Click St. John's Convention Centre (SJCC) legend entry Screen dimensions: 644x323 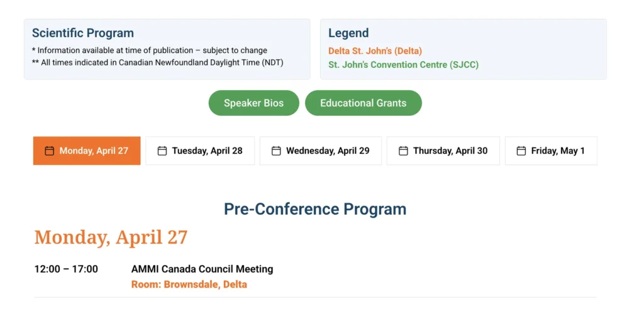click(403, 65)
